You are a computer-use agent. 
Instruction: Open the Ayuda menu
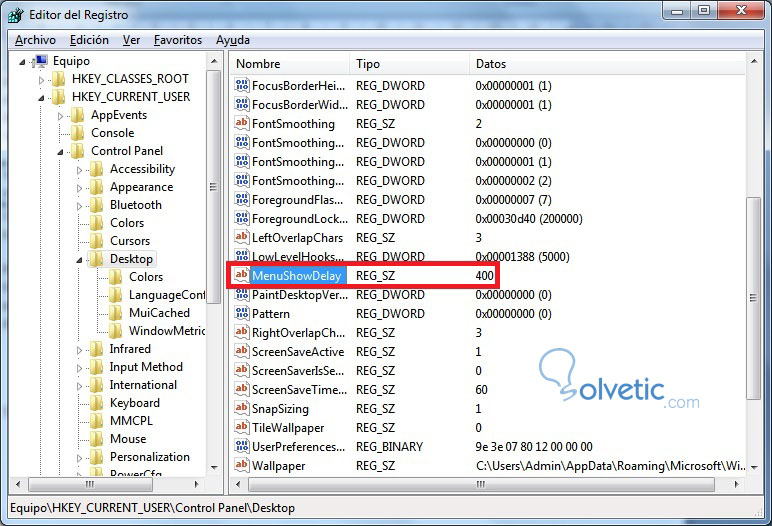233,40
